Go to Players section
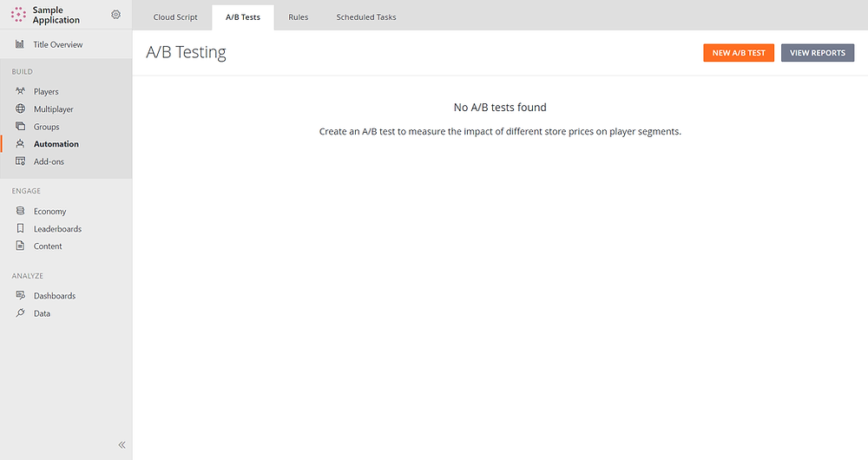 point(46,91)
